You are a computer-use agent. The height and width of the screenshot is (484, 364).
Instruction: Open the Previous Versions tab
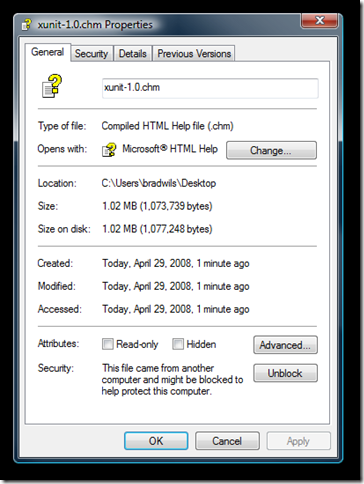tap(194, 54)
